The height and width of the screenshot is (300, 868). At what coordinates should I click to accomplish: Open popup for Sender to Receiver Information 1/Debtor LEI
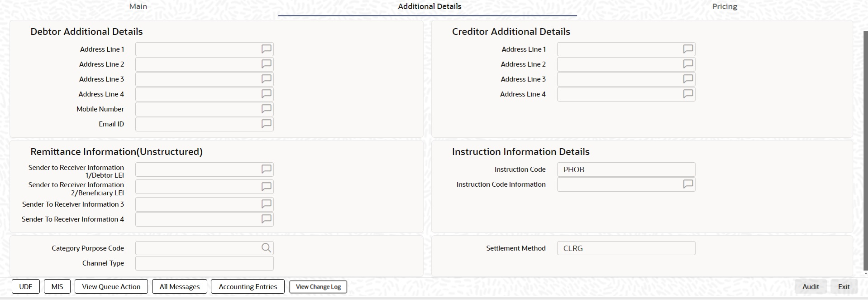coord(266,169)
